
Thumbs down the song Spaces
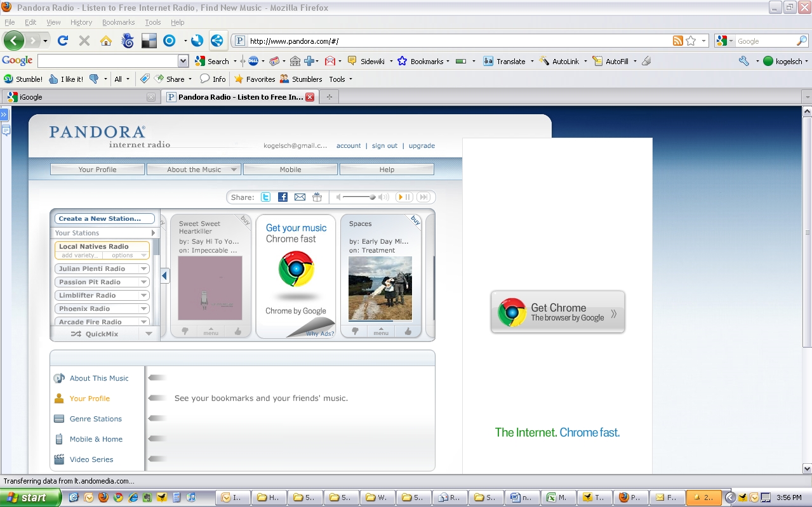[x=356, y=331]
